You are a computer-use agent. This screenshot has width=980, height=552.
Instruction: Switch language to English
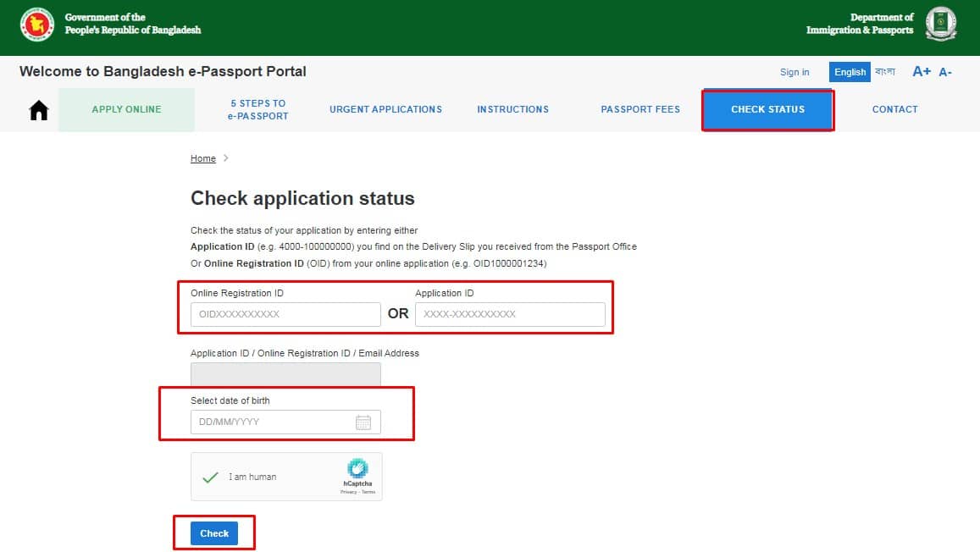click(850, 72)
